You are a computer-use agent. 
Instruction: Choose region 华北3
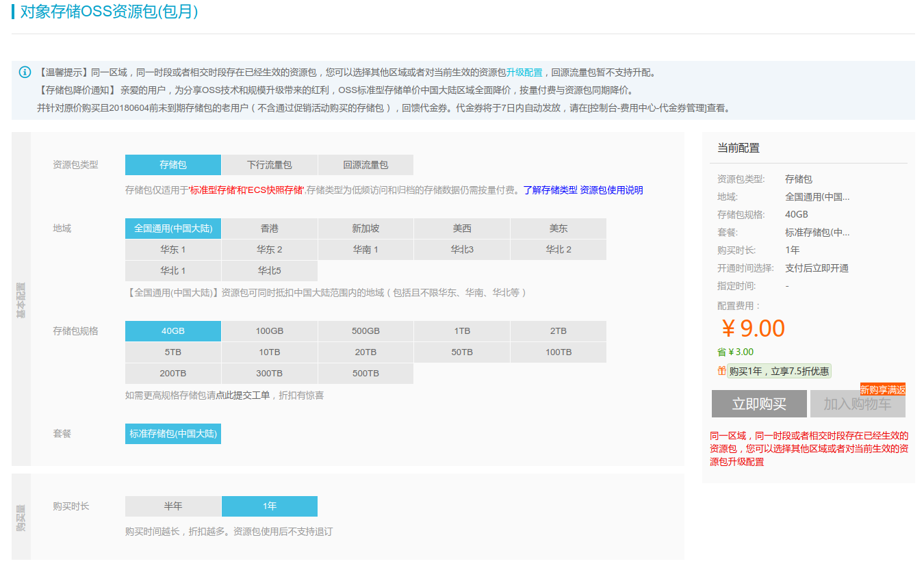pyautogui.click(x=462, y=250)
